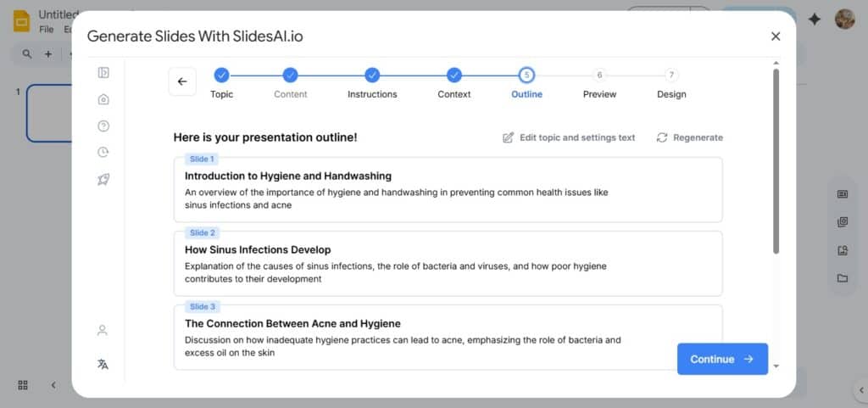Select the Instructions step checkmark

tap(372, 75)
